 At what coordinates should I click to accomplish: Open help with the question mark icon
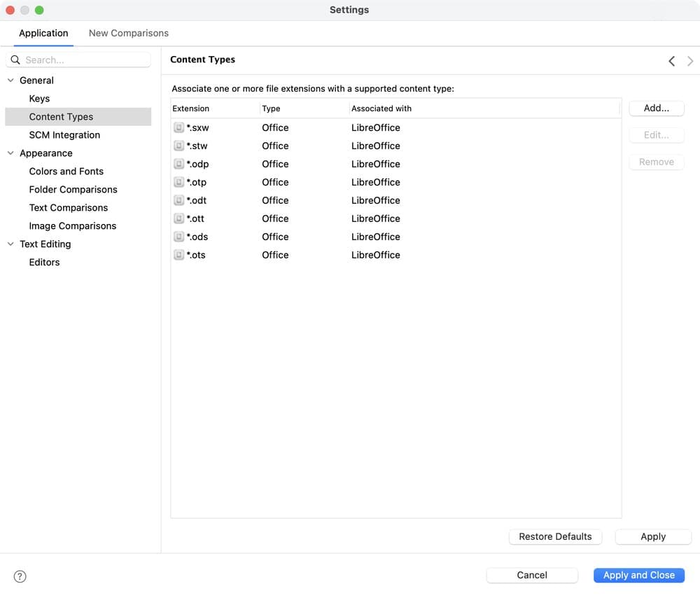[x=20, y=576]
